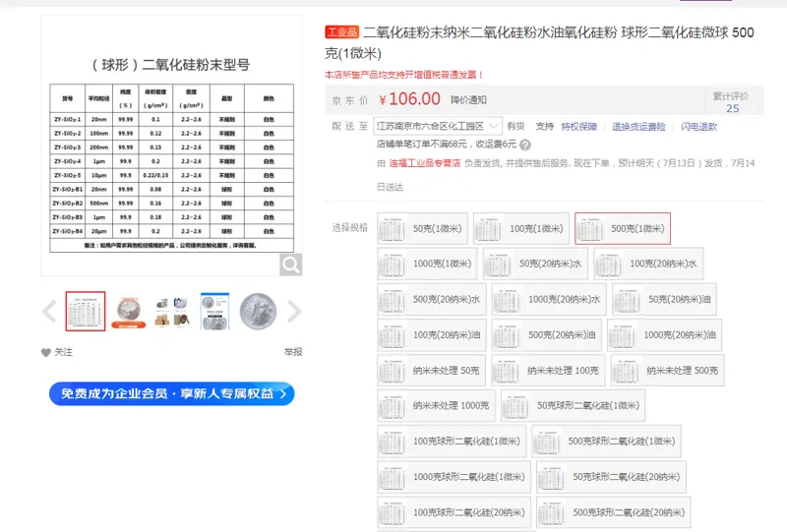This screenshot has height=532, width=787.
Task: Select the packaging boxes thumbnail
Action: (171, 311)
